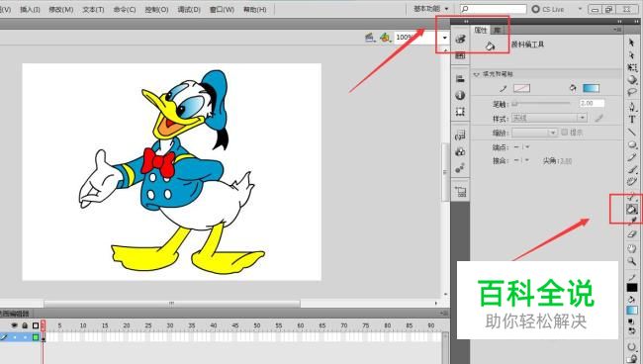Click the swap colors icon
This screenshot has width=643, height=364.
(632, 330)
